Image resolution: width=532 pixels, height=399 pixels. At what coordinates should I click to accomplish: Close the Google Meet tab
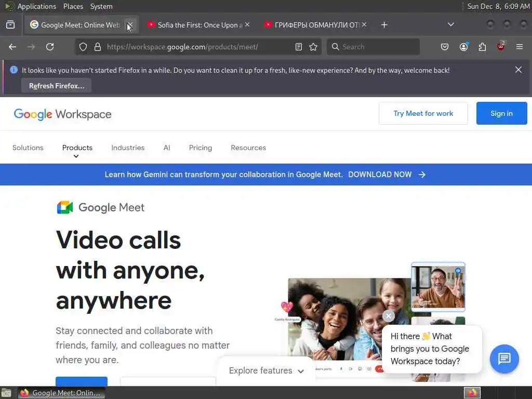(x=130, y=25)
